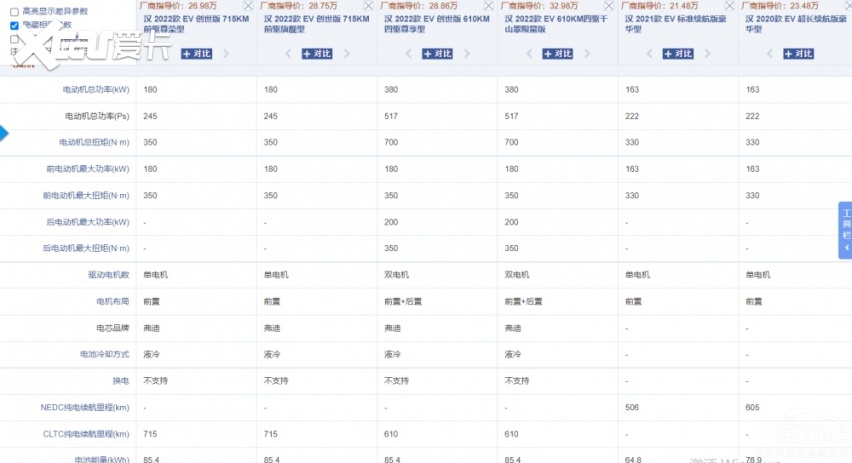Add 2020款 超长续航版 to 对比

tap(797, 54)
